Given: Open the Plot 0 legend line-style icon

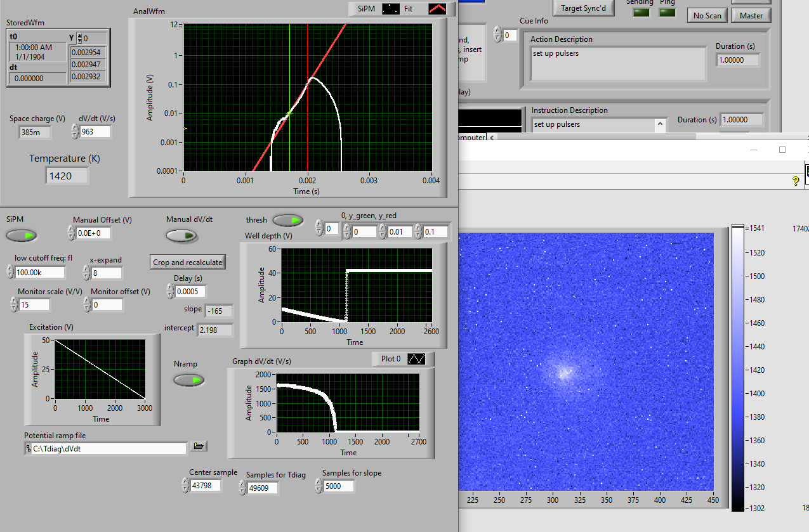Looking at the screenshot, I should pyautogui.click(x=418, y=359).
